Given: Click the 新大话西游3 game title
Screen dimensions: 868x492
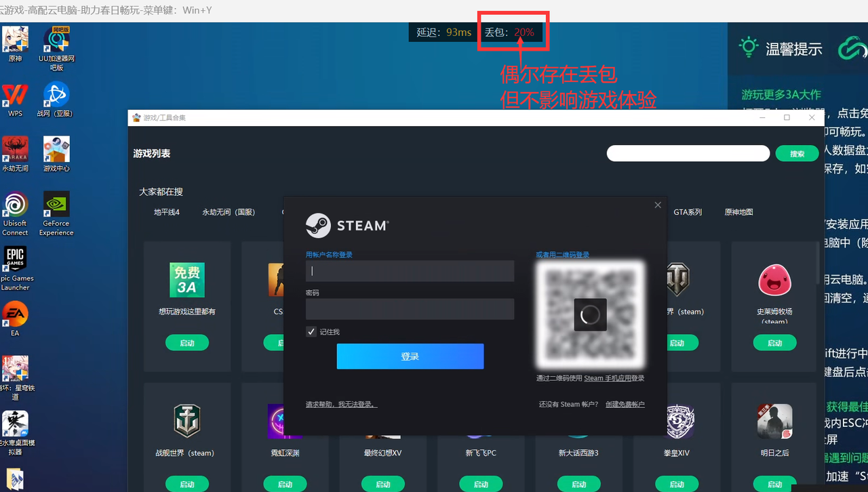Looking at the screenshot, I should (x=578, y=453).
